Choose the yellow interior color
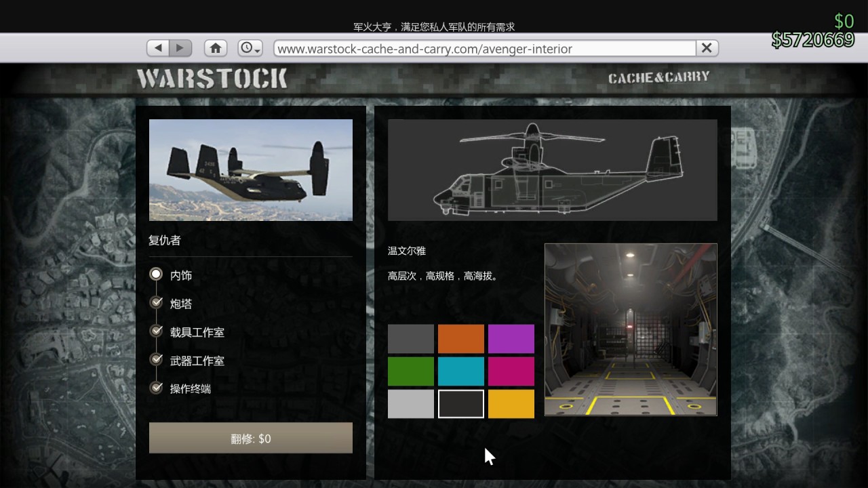The image size is (868, 488). [x=511, y=404]
